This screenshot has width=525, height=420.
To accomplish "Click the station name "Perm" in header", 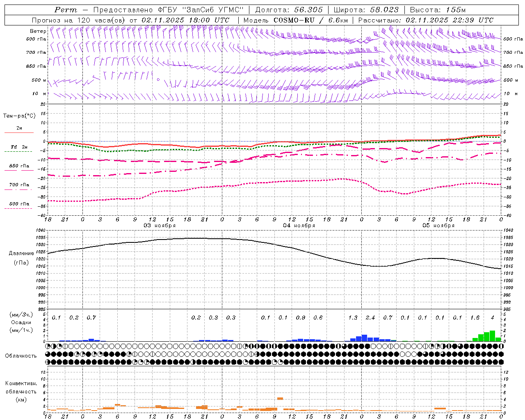I will (66, 10).
